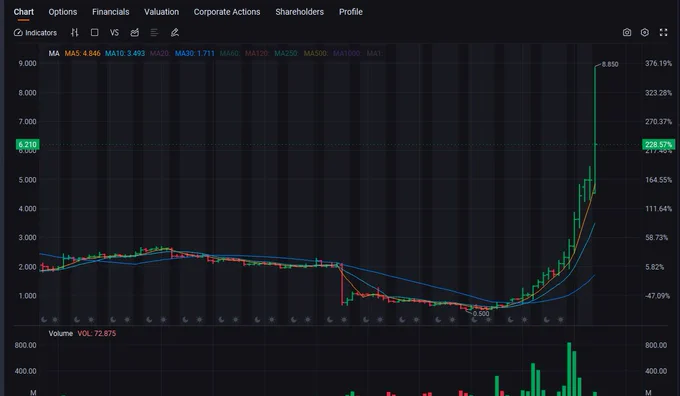Enable the dimmed MA20 indicator
The image size is (680, 396).
point(160,53)
